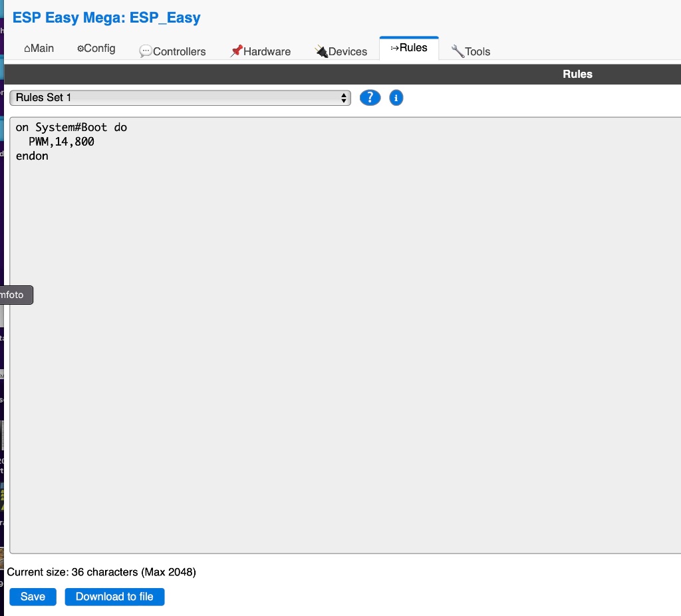
Task: Switch to the Rules tab
Action: click(408, 48)
